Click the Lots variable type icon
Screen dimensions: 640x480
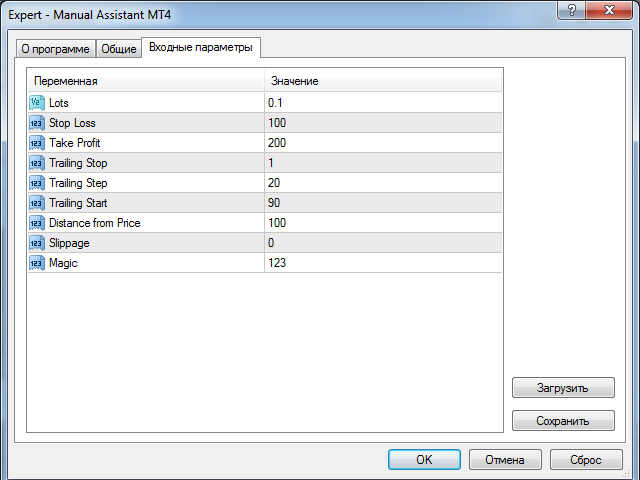[x=37, y=103]
